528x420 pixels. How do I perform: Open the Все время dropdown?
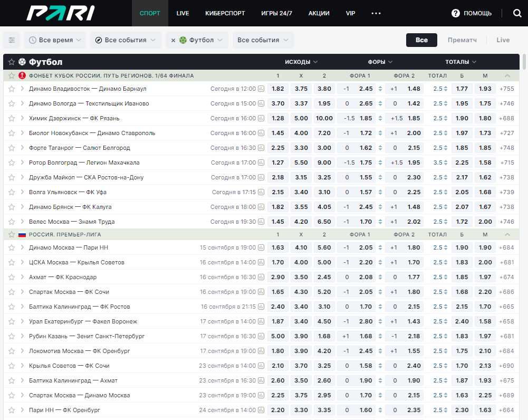55,40
